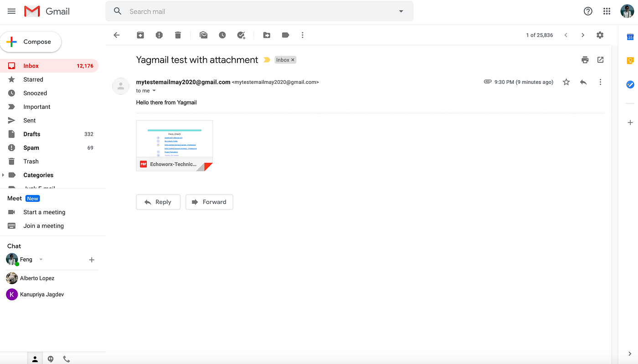Mark the email as unread
The image size is (638, 364).
click(203, 35)
